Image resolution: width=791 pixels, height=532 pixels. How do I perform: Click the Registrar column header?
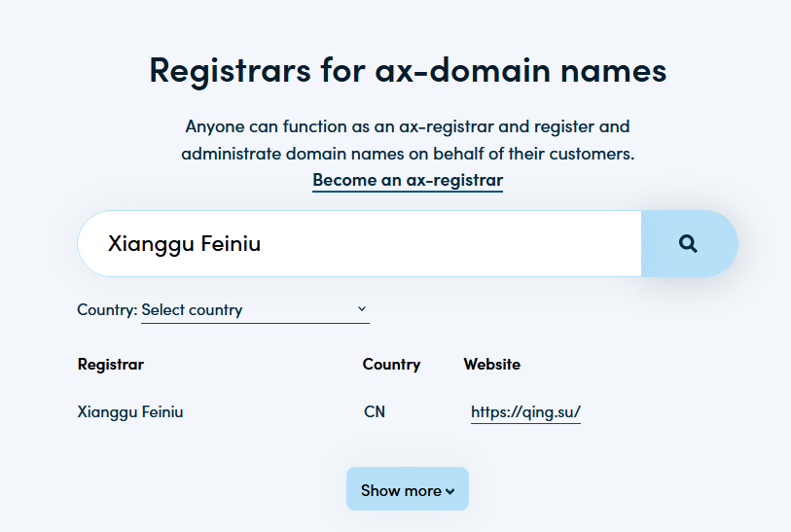110,365
